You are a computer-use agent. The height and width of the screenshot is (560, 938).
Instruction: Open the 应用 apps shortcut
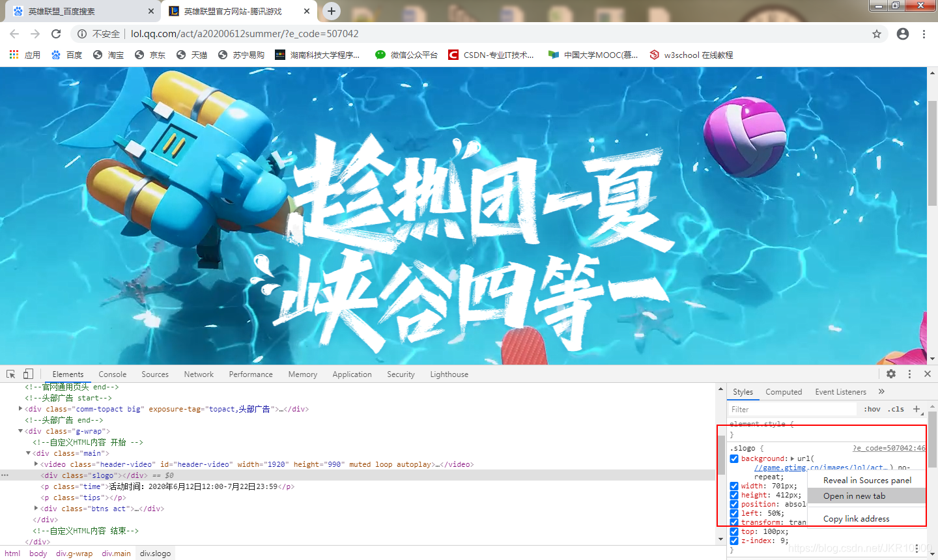pyautogui.click(x=25, y=55)
